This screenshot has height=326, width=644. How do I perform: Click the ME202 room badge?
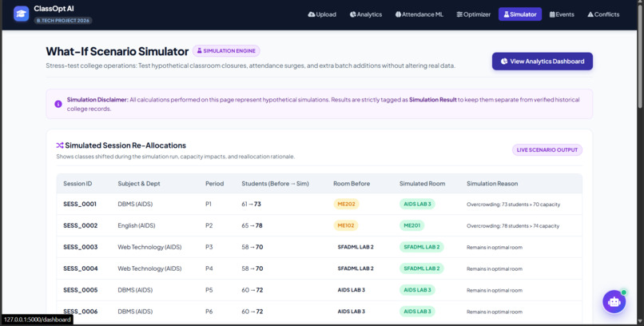pyautogui.click(x=346, y=204)
